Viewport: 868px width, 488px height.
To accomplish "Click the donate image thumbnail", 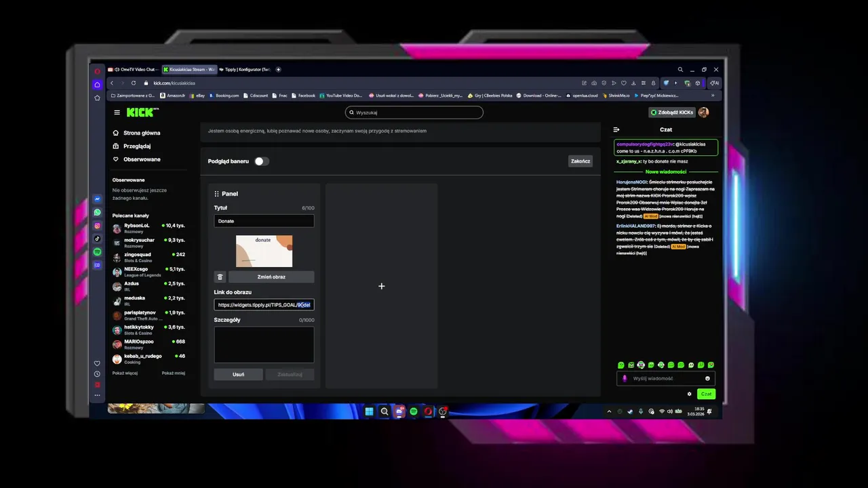I will coord(264,251).
